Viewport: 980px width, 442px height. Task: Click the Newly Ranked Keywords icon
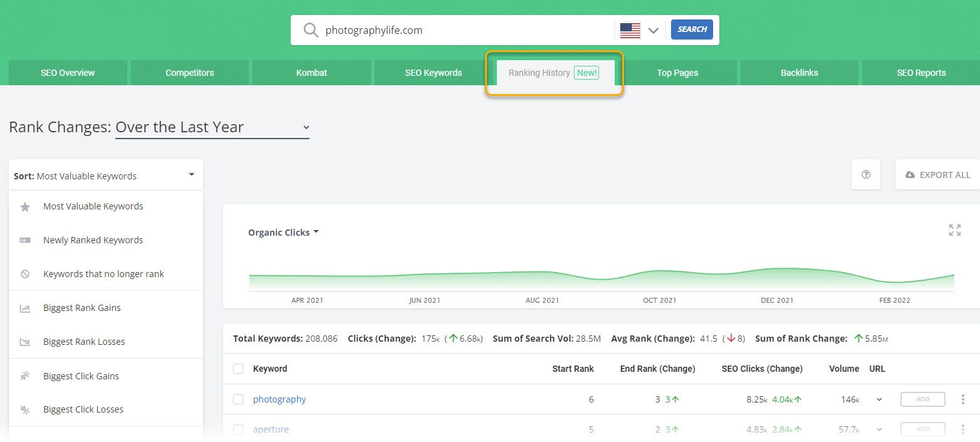(x=25, y=240)
